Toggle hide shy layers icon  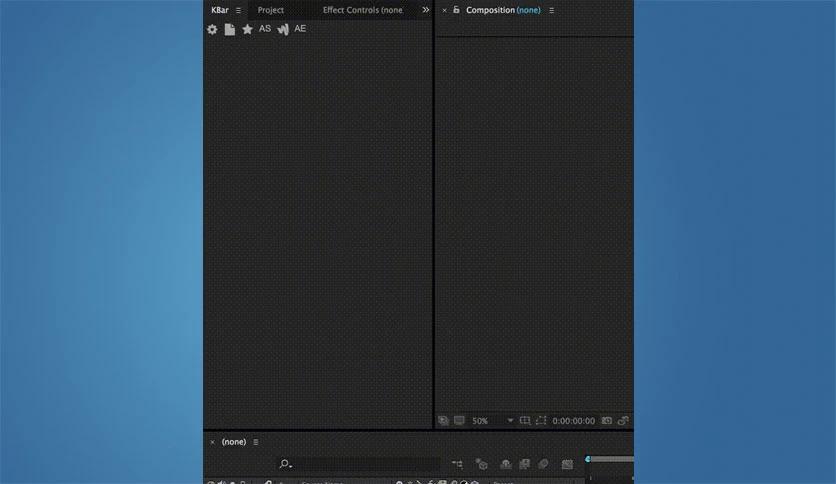tap(505, 464)
